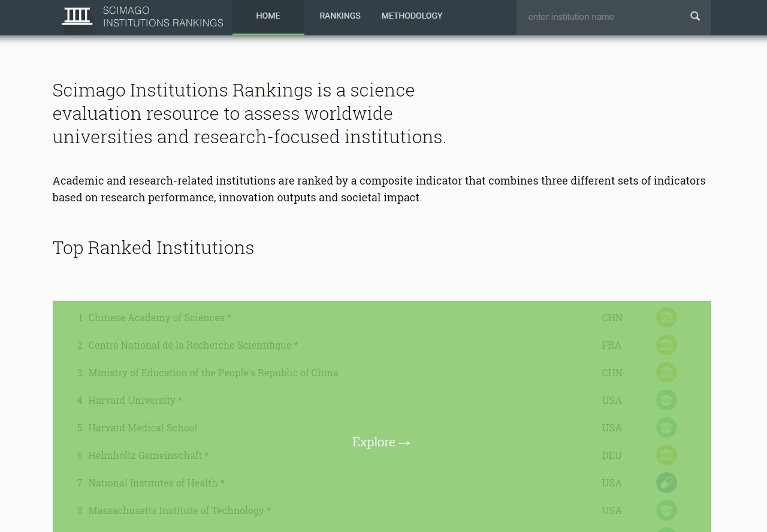Click the DEU country code
The image size is (767, 532).
[612, 455]
